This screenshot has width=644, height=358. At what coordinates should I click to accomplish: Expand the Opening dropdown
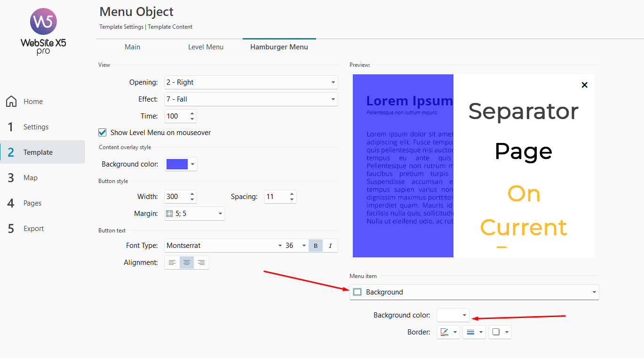(251, 82)
